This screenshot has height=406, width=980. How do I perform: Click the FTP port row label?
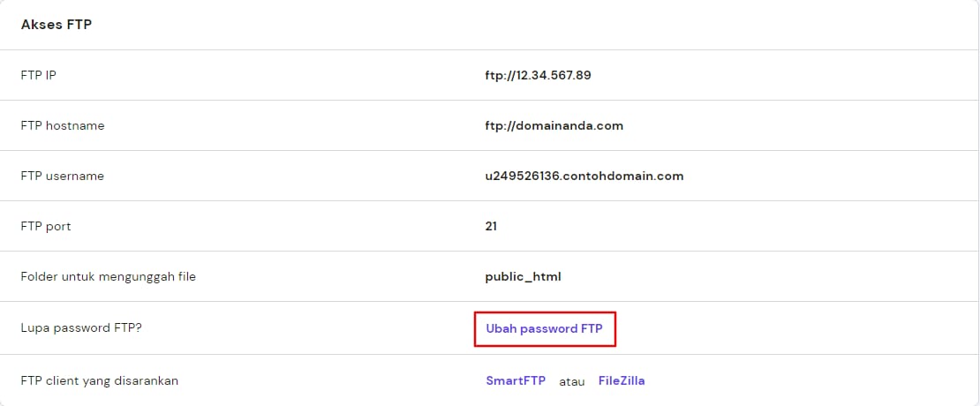tap(46, 226)
